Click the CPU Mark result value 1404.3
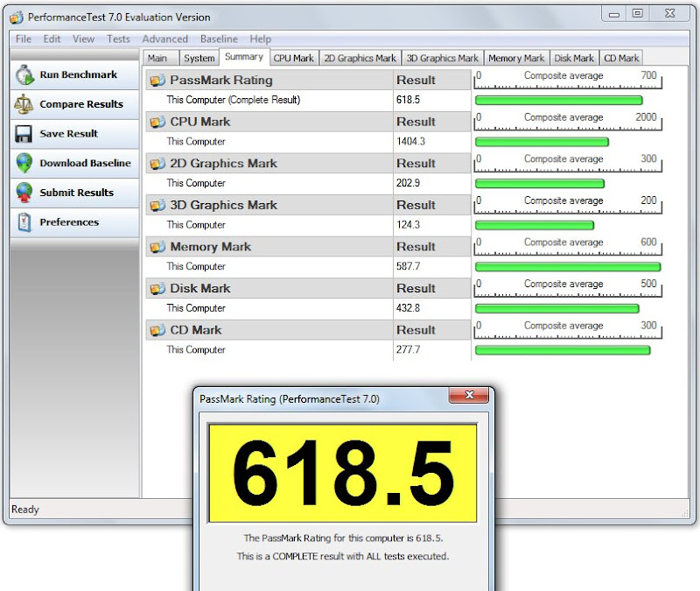This screenshot has width=700, height=591. pos(410,142)
